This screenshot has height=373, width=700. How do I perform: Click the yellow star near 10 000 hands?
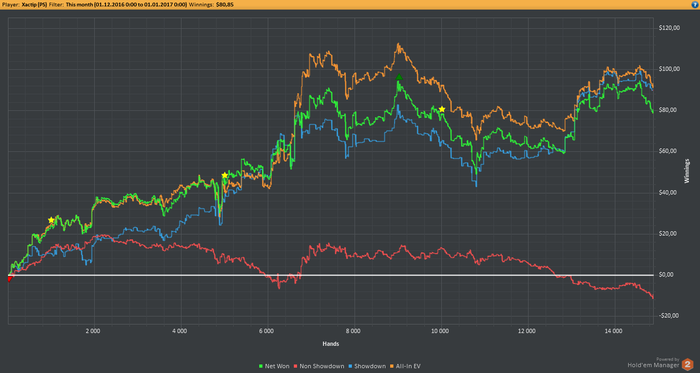click(x=442, y=109)
